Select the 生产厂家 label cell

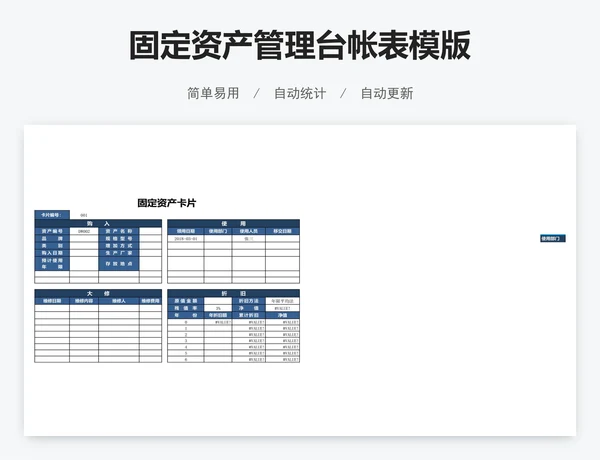tap(119, 253)
